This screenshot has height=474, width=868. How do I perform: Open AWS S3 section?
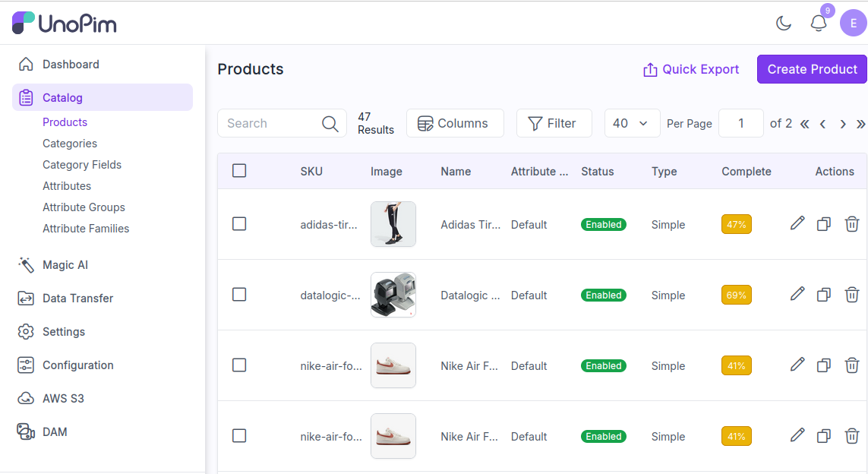tap(103, 398)
